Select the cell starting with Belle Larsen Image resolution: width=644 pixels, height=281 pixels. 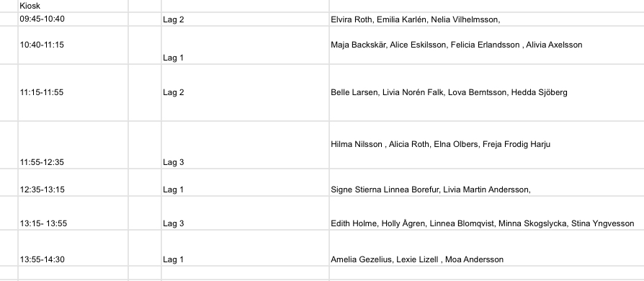tap(487, 92)
